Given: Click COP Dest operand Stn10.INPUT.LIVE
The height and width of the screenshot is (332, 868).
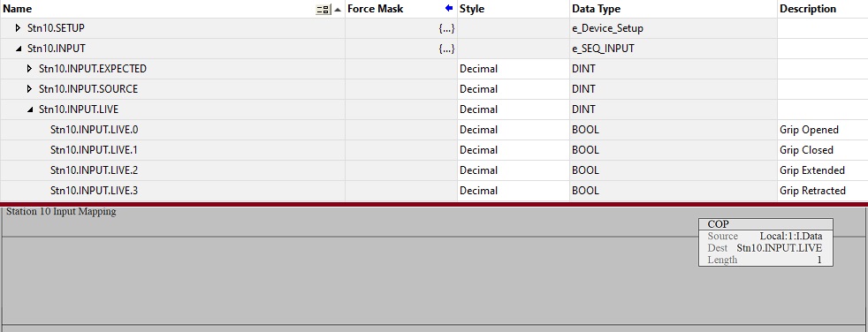Looking at the screenshot, I should (780, 248).
